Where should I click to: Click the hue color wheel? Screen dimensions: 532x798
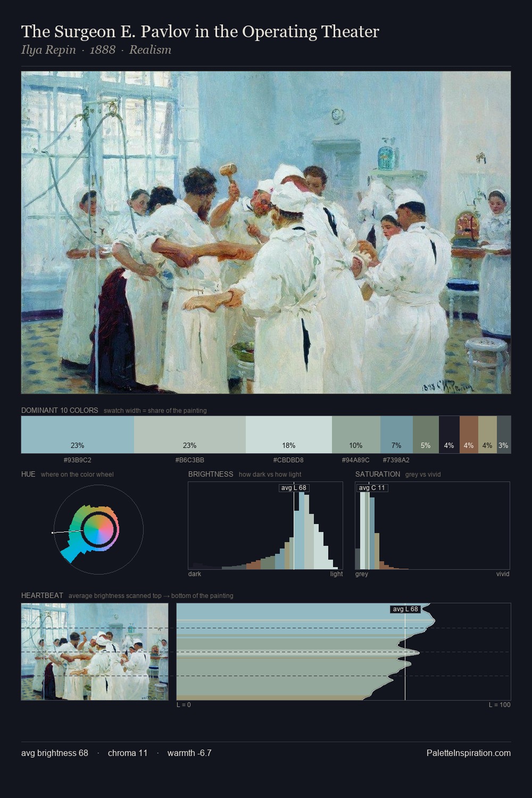98,529
